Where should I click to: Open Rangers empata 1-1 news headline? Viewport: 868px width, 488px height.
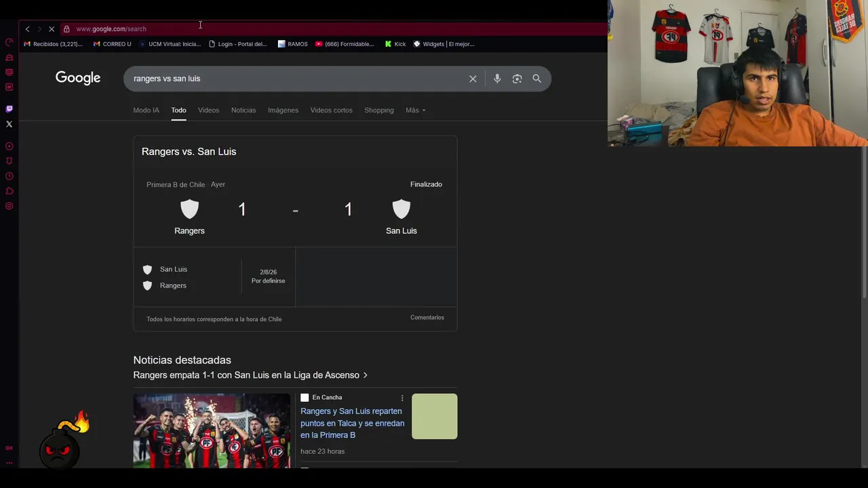[x=250, y=375]
